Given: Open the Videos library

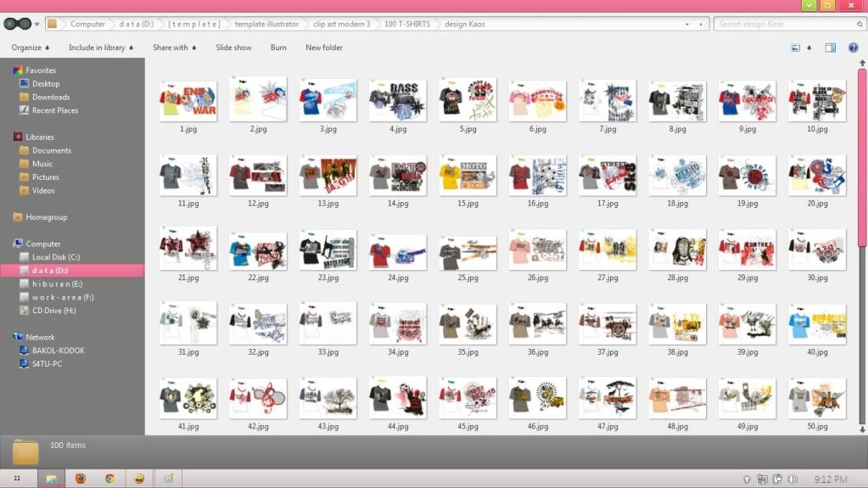Looking at the screenshot, I should point(43,190).
